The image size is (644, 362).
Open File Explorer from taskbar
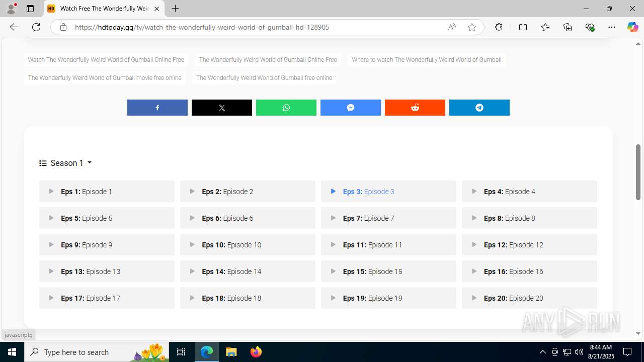pos(231,352)
